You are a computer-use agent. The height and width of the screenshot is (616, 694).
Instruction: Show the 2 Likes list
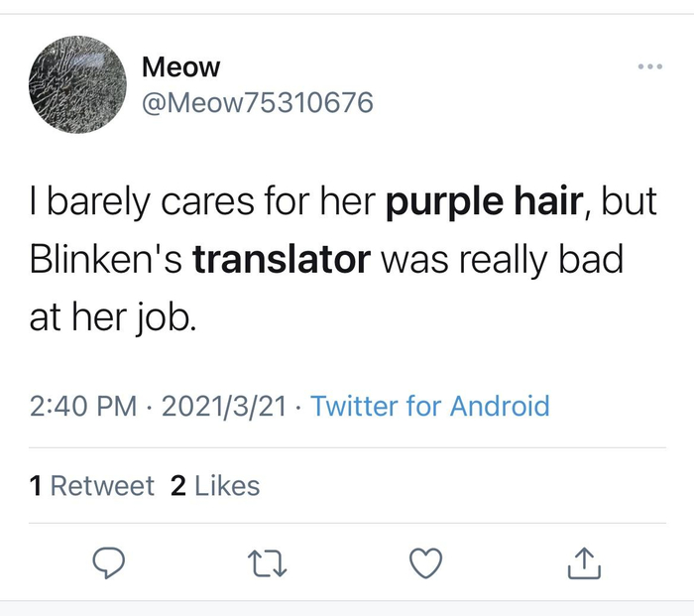click(x=215, y=486)
